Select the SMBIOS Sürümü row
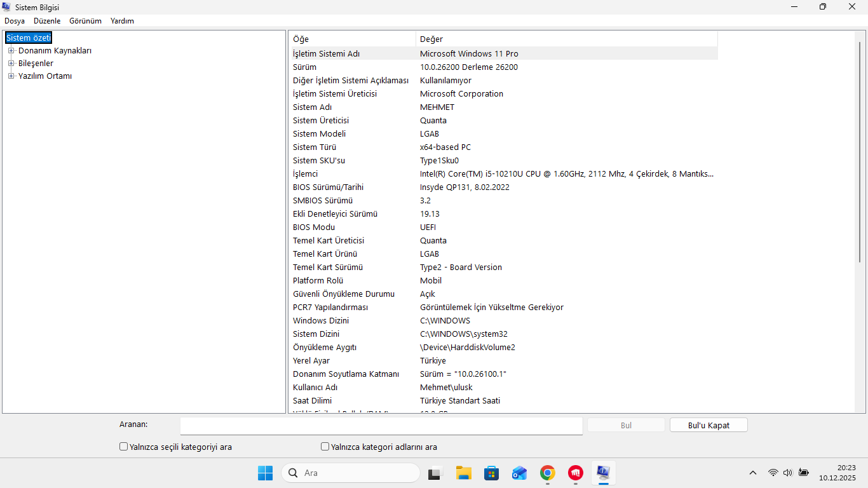 pos(503,201)
